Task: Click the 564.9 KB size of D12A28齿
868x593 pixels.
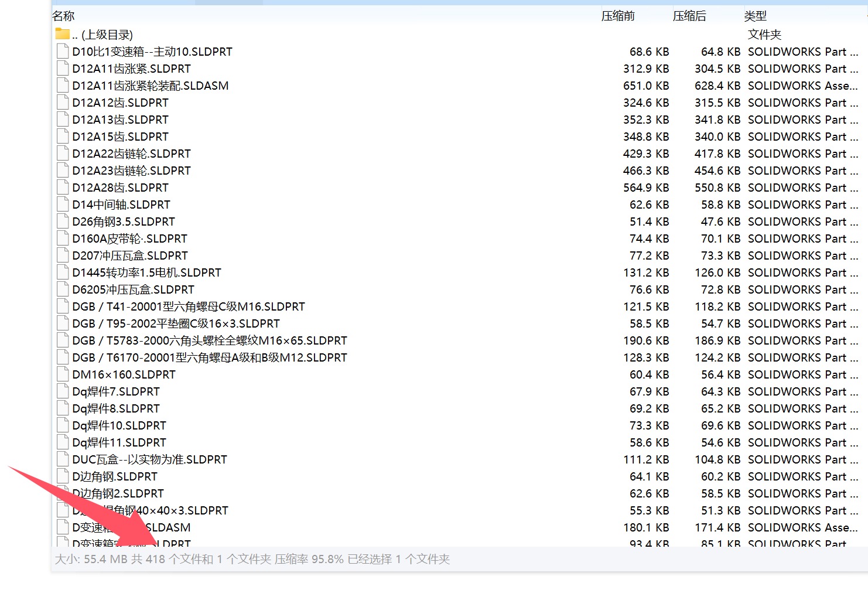Action: [x=646, y=188]
